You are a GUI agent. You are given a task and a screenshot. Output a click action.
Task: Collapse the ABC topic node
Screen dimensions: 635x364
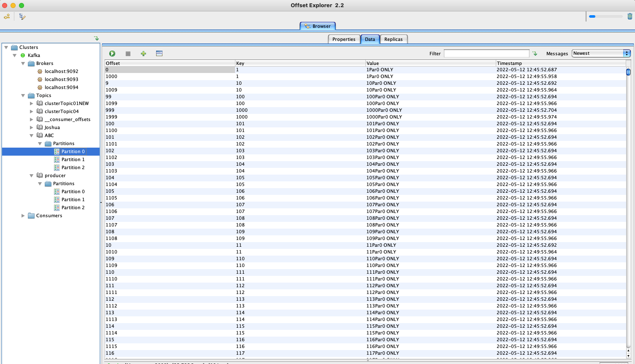coord(32,135)
